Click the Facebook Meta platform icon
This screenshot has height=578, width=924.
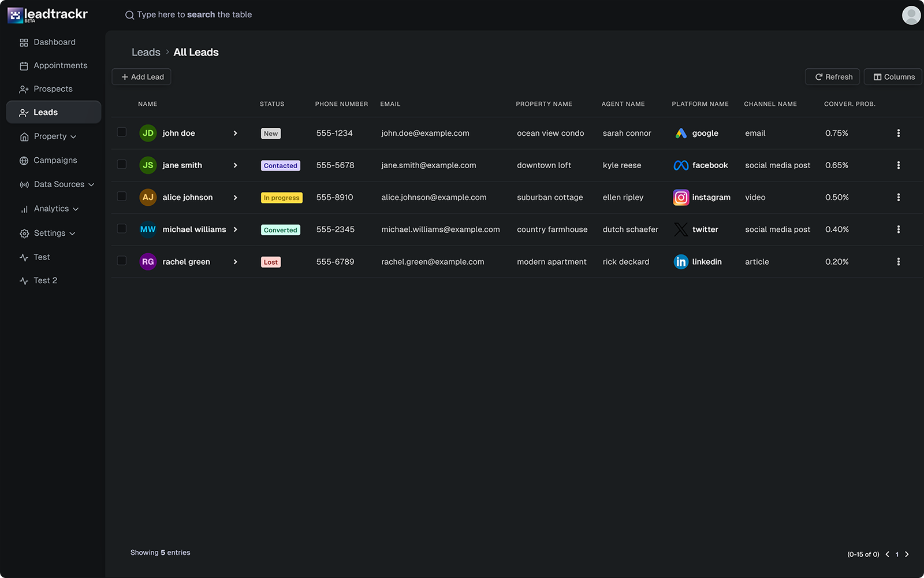click(x=681, y=165)
